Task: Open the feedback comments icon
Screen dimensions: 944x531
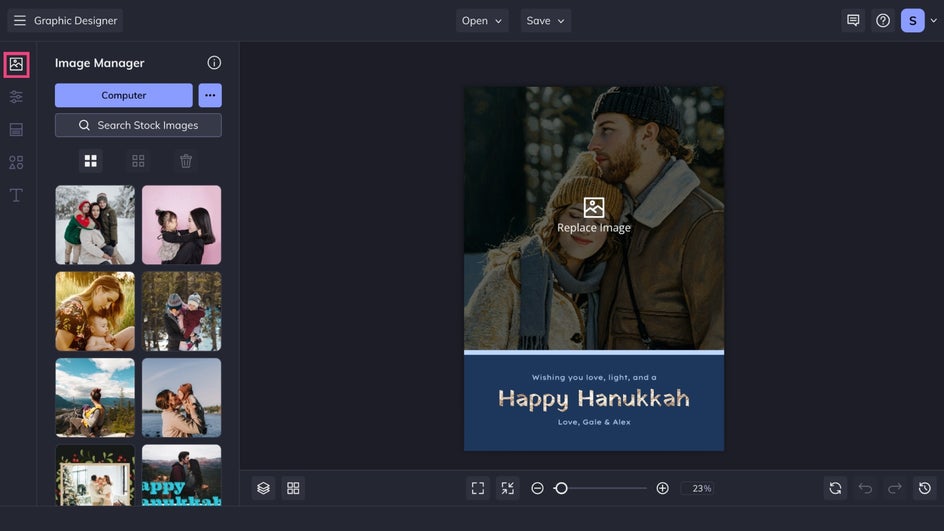Action: pos(853,20)
